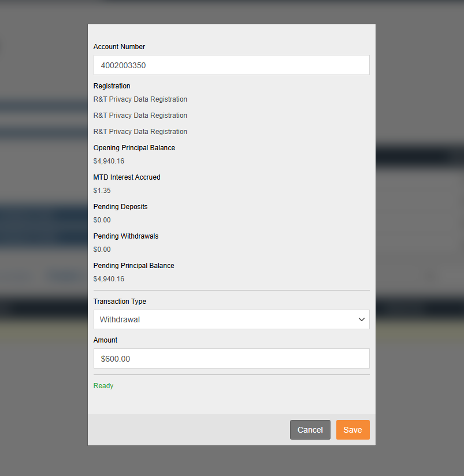Click the Account Number label

pos(119,47)
